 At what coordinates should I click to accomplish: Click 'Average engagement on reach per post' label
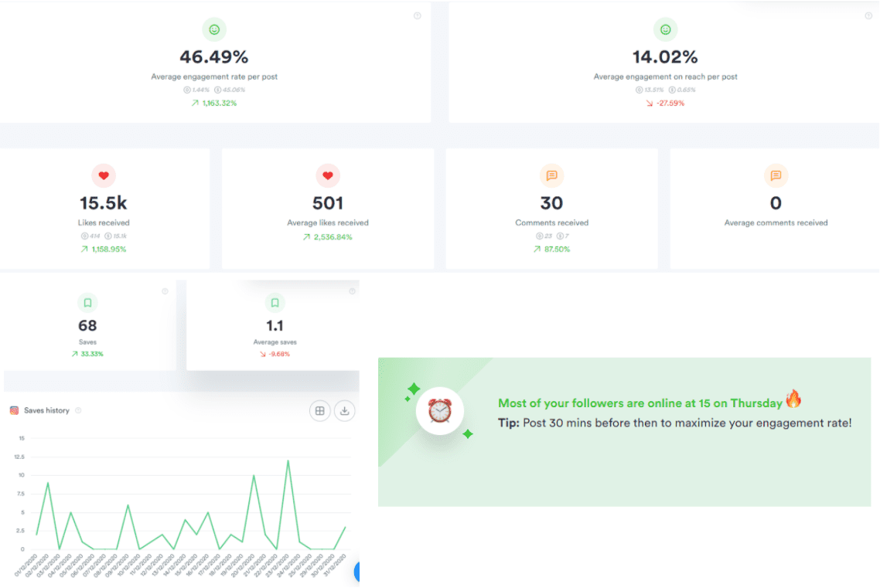point(666,76)
